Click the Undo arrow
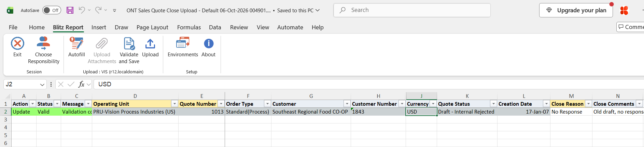 [x=82, y=10]
